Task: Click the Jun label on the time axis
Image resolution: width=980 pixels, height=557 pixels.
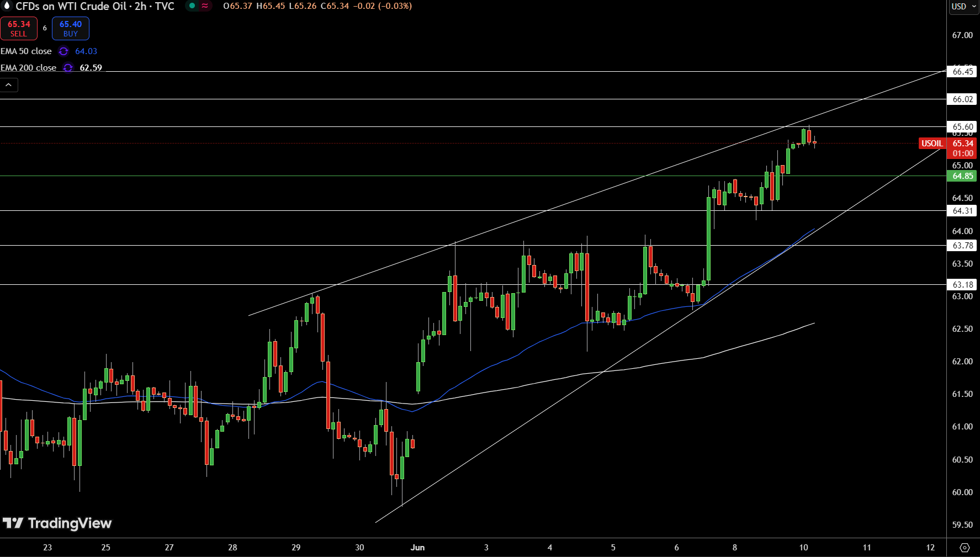Action: (x=418, y=548)
